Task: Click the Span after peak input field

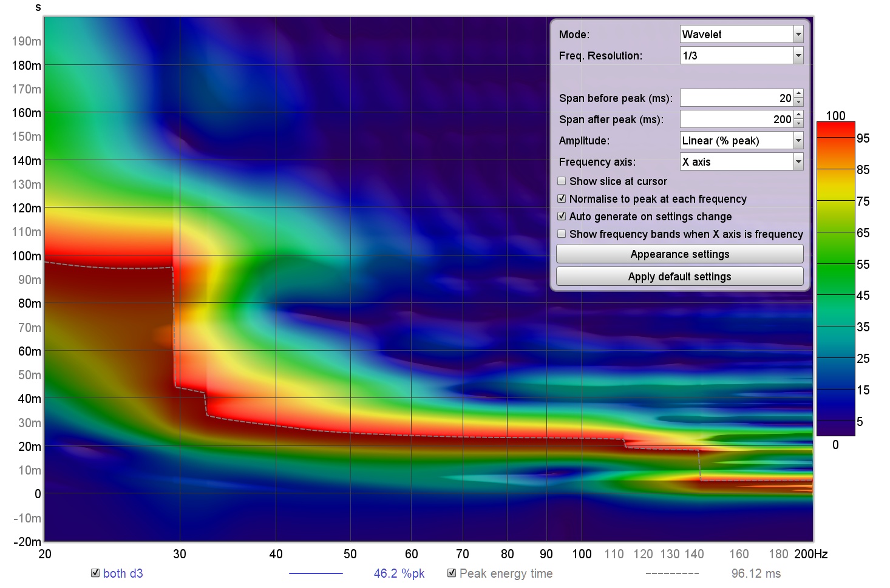Action: [x=736, y=119]
